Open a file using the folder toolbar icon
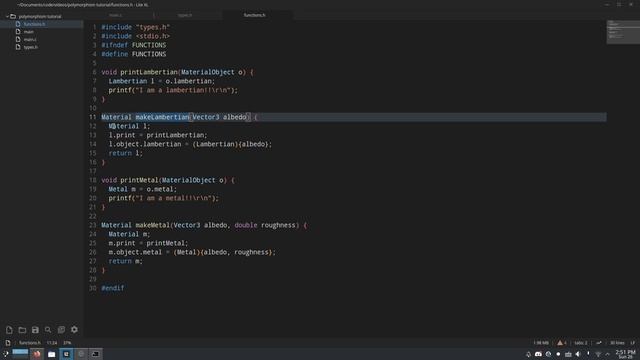Screen dimensions: 640x360 (x=22, y=329)
